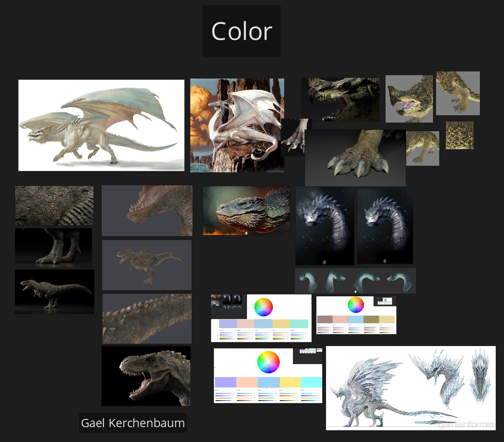Click the ice dragon concept art with gameinformer mark
Image resolution: width=504 pixels, height=442 pixels.
click(411, 388)
